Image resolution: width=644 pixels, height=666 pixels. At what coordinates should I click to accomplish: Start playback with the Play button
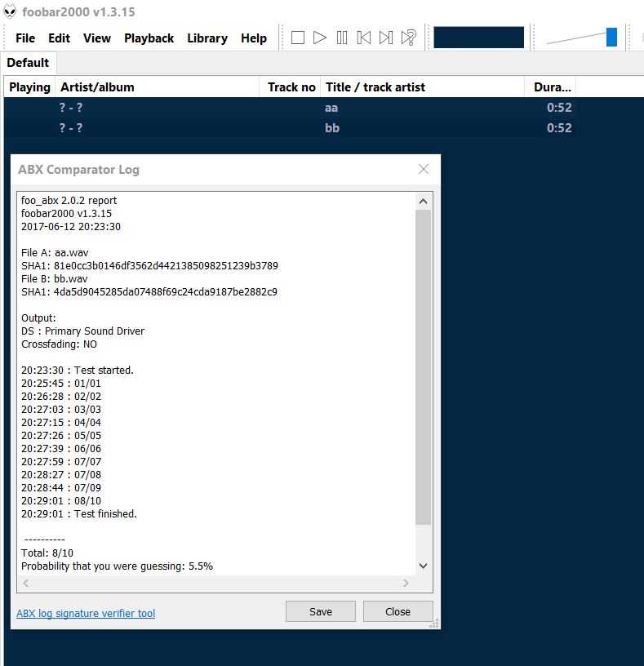(319, 38)
